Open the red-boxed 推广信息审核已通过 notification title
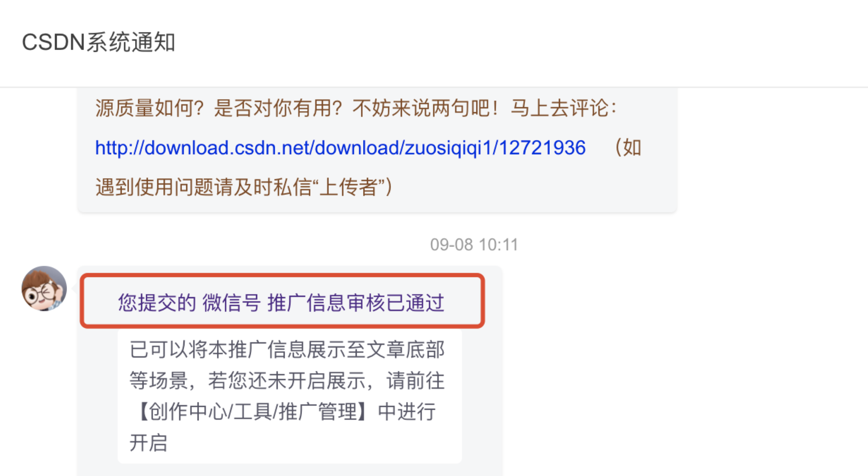Screen dimensions: 868x476 coord(282,303)
